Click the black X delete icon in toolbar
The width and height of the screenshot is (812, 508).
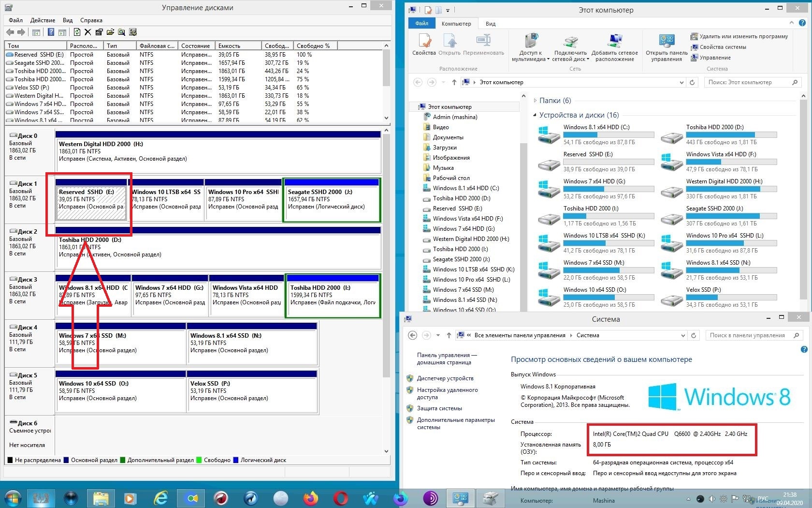87,32
